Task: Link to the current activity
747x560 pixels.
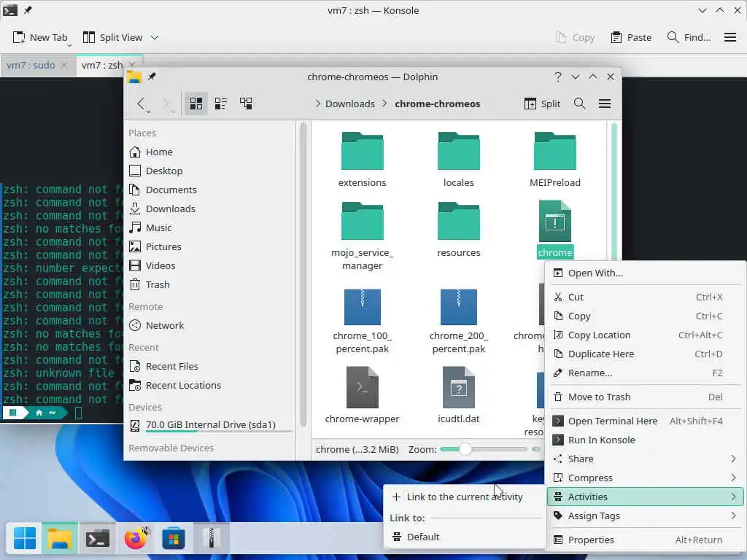Action: coord(465,497)
